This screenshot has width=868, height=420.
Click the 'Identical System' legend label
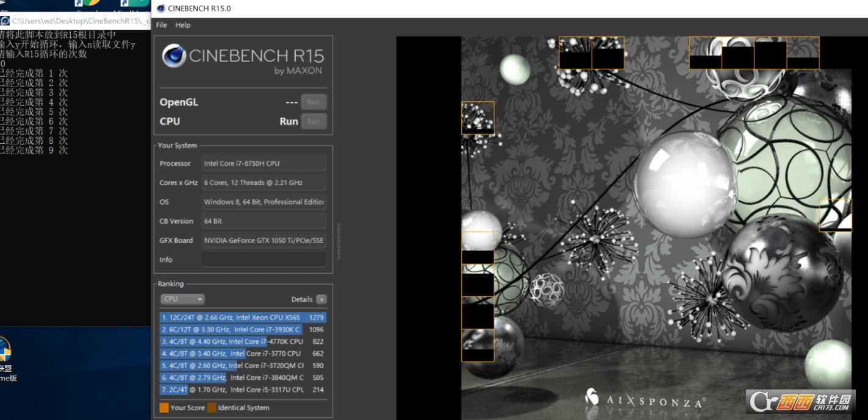(243, 408)
